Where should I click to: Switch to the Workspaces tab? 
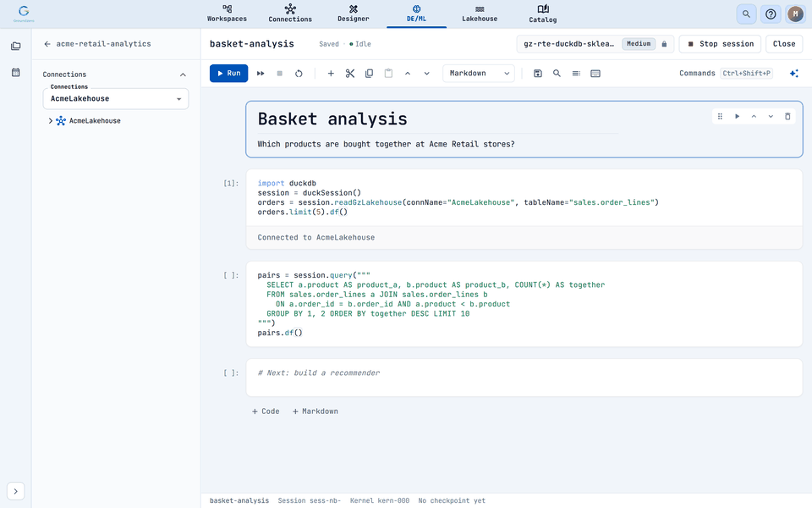(227, 14)
